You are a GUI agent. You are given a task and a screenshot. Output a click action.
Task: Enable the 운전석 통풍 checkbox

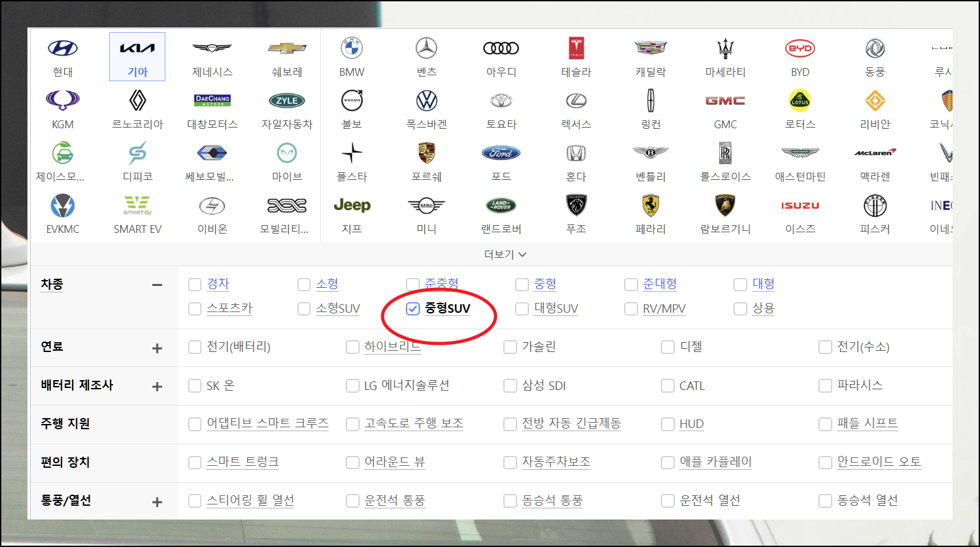[352, 501]
